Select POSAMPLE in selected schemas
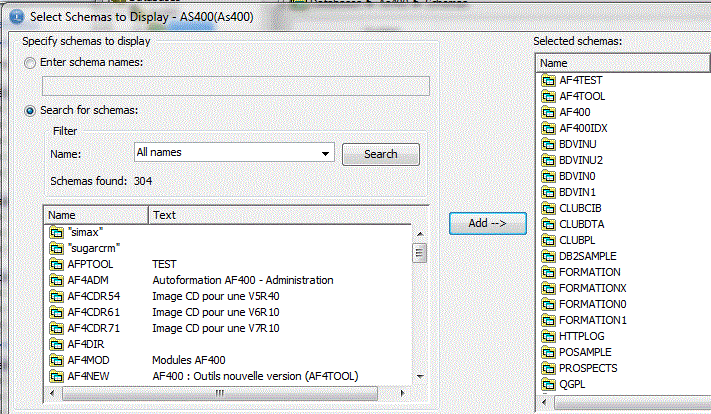The height and width of the screenshot is (414, 711). pyautogui.click(x=585, y=352)
